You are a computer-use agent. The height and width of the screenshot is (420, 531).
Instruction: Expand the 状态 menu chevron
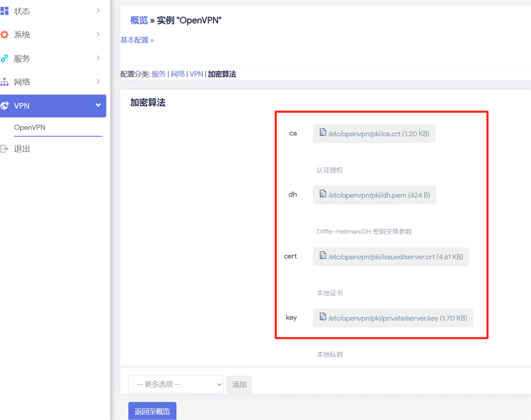(98, 11)
